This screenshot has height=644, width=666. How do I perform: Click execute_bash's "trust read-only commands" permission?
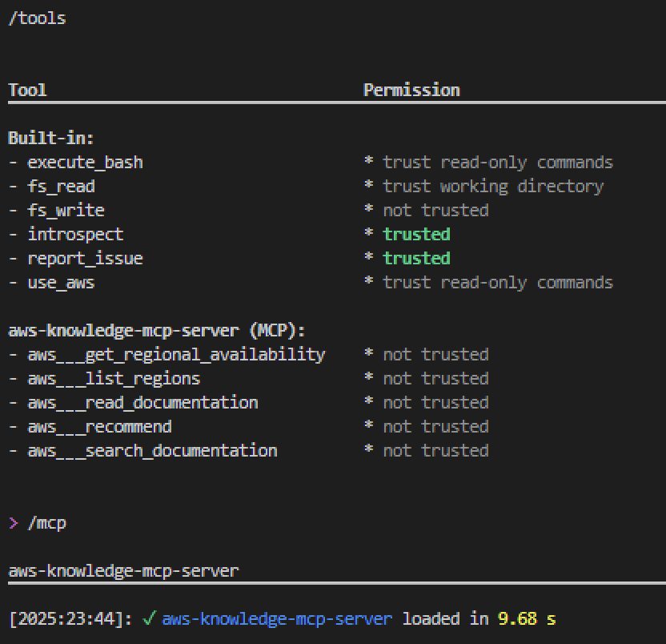(498, 163)
